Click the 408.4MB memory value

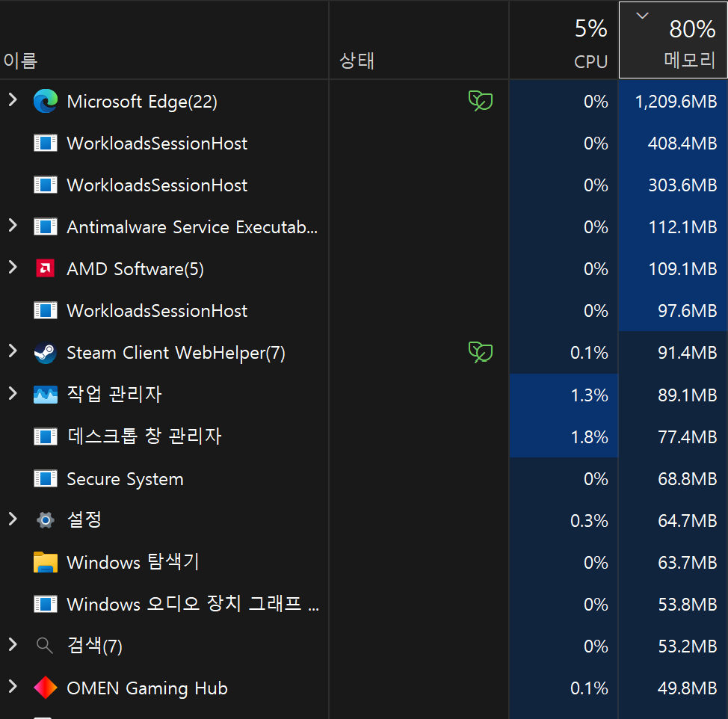682,144
